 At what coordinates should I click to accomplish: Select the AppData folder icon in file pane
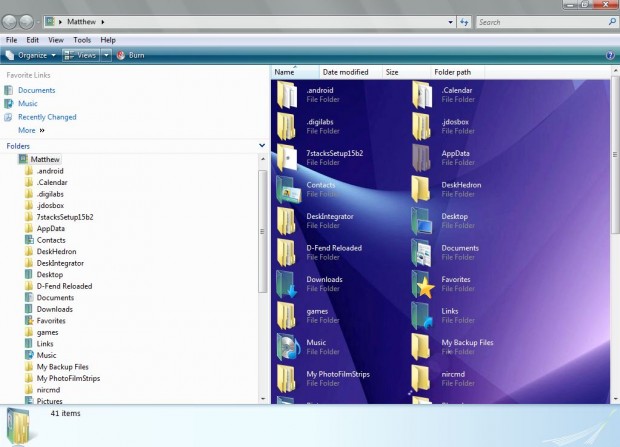coord(421,158)
